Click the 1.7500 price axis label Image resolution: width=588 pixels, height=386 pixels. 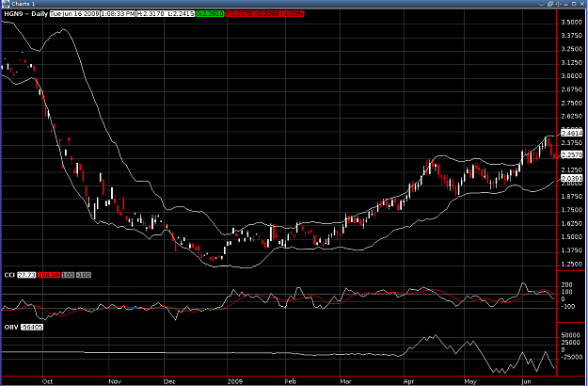click(x=571, y=210)
